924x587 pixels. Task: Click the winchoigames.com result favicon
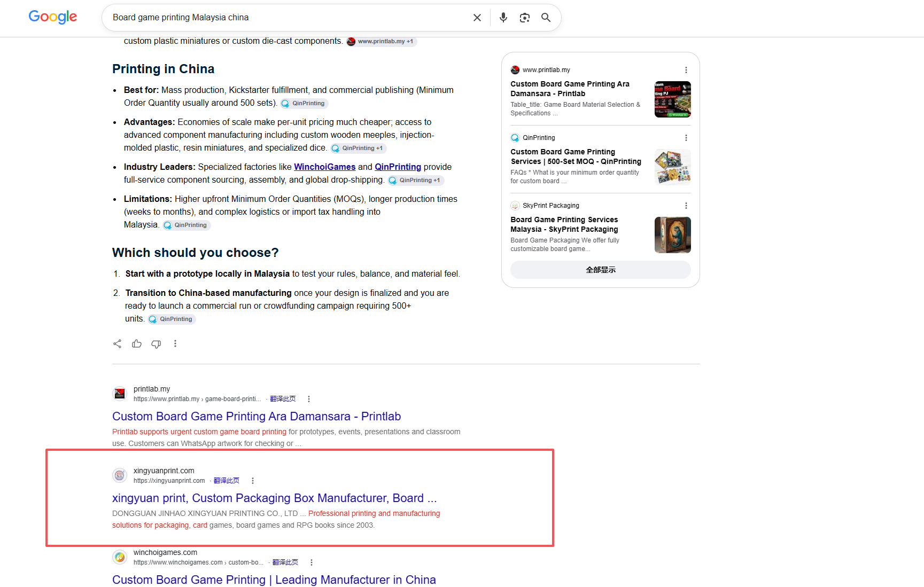tap(120, 557)
